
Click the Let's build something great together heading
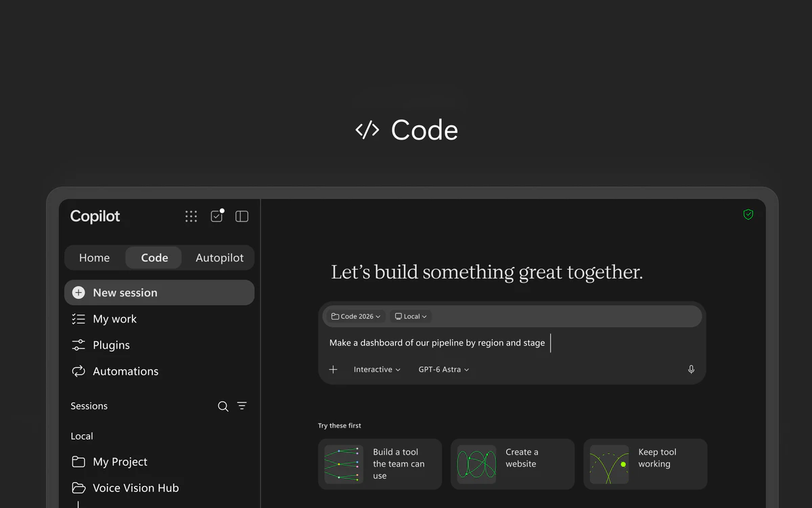487,272
